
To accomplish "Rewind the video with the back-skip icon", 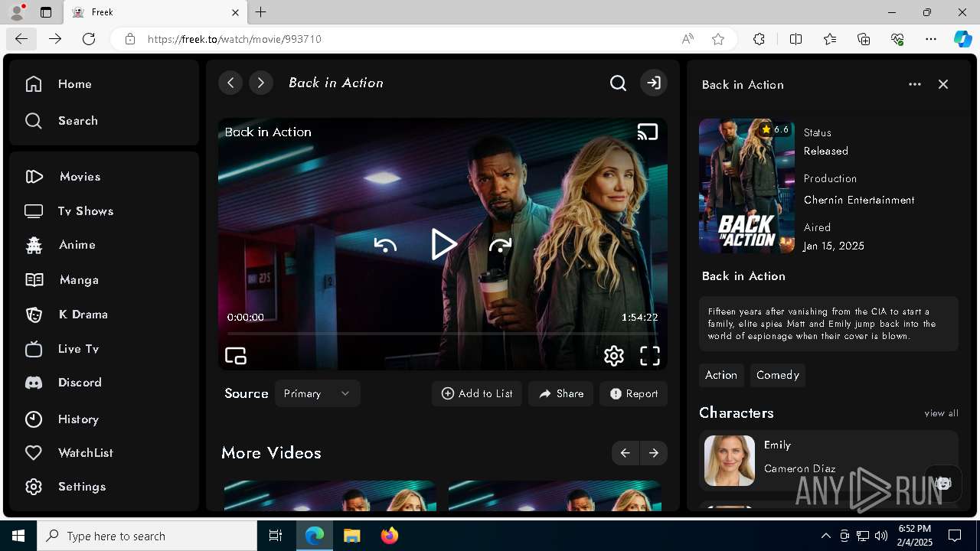I will click(x=385, y=245).
